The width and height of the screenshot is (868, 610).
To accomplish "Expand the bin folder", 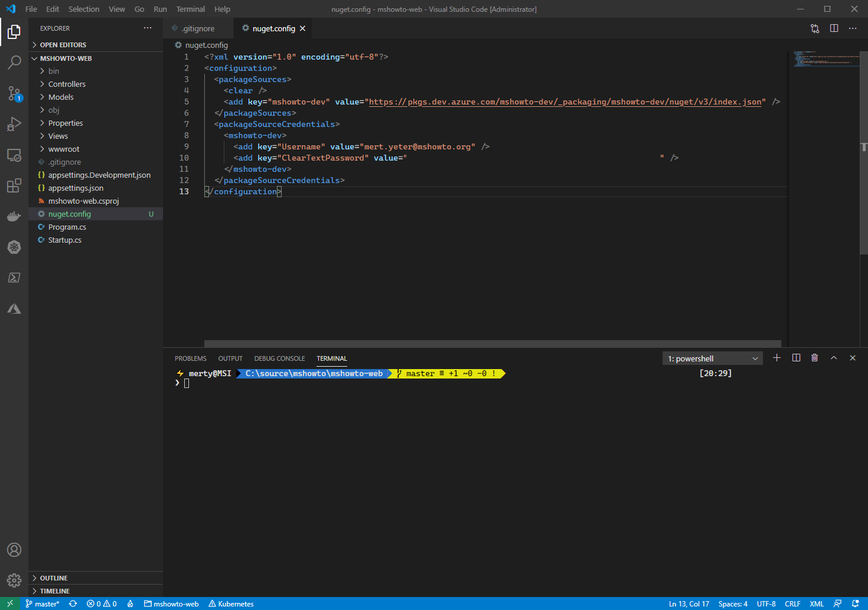I will [x=96, y=71].
